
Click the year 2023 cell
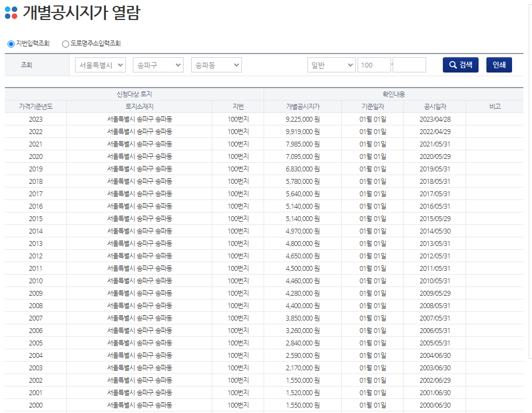[x=36, y=119]
